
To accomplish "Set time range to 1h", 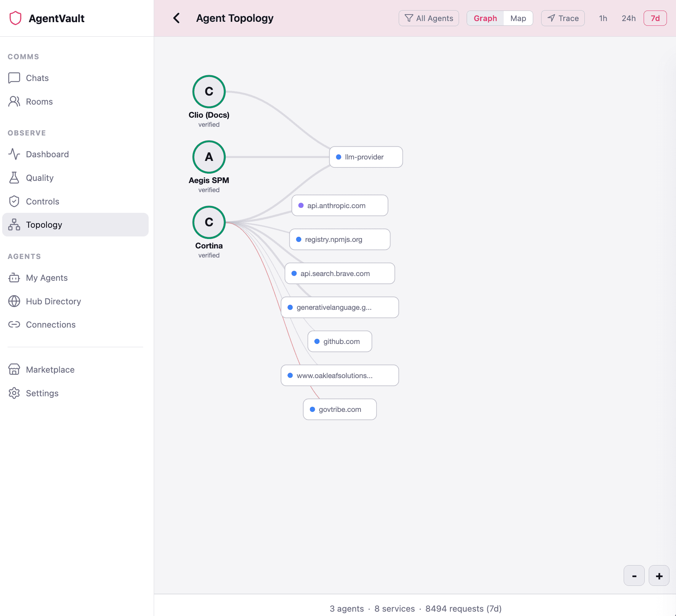I will (603, 18).
